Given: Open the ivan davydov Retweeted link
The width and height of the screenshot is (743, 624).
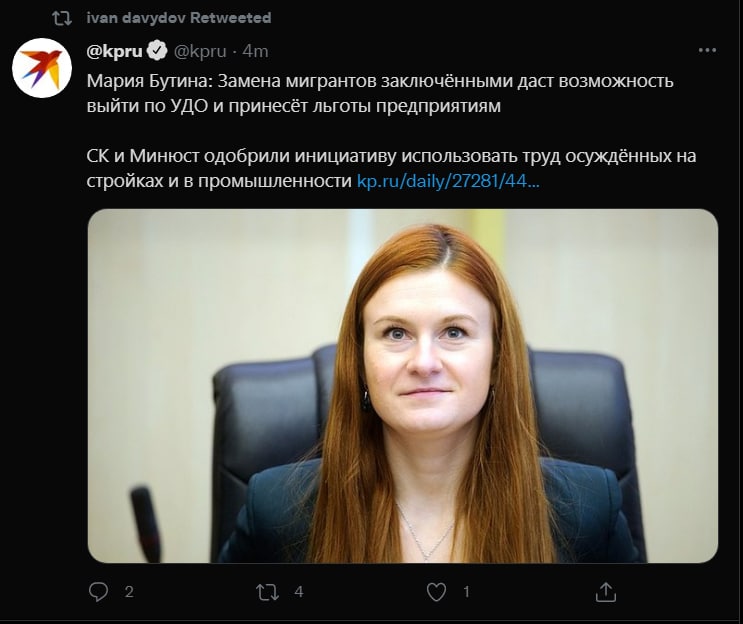Looking at the screenshot, I should (x=179, y=18).
